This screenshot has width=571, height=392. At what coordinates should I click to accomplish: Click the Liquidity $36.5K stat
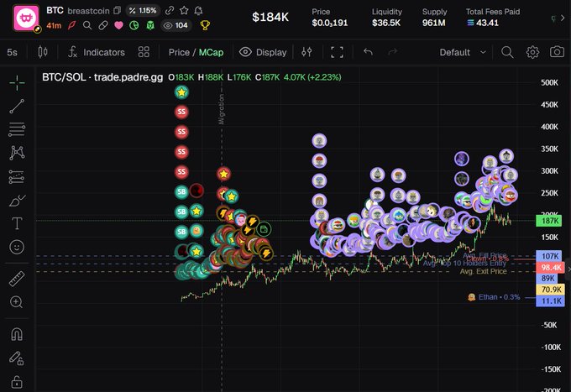point(386,18)
